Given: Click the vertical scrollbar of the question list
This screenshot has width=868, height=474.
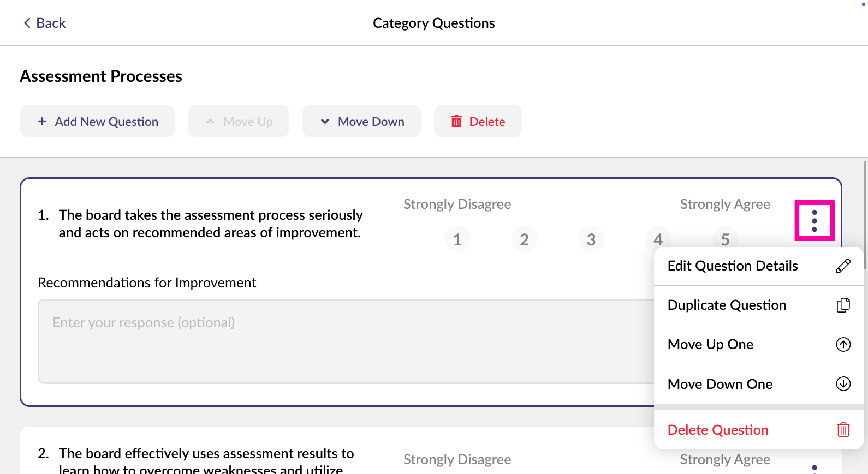Looking at the screenshot, I should (x=865, y=215).
